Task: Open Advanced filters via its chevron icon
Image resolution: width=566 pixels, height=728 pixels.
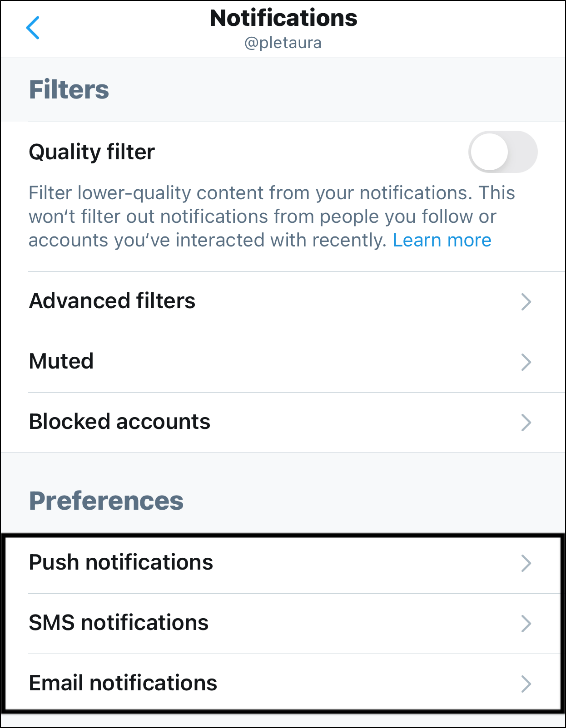Action: (x=526, y=301)
